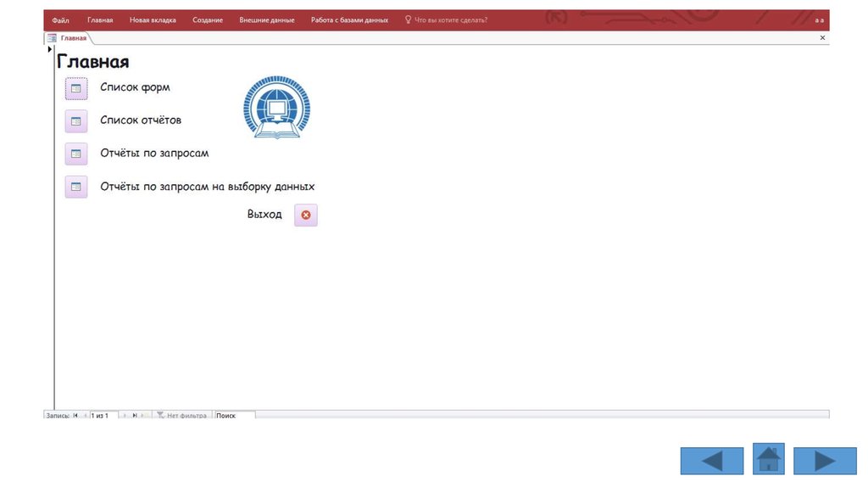Click the university globe logo image

(x=277, y=107)
